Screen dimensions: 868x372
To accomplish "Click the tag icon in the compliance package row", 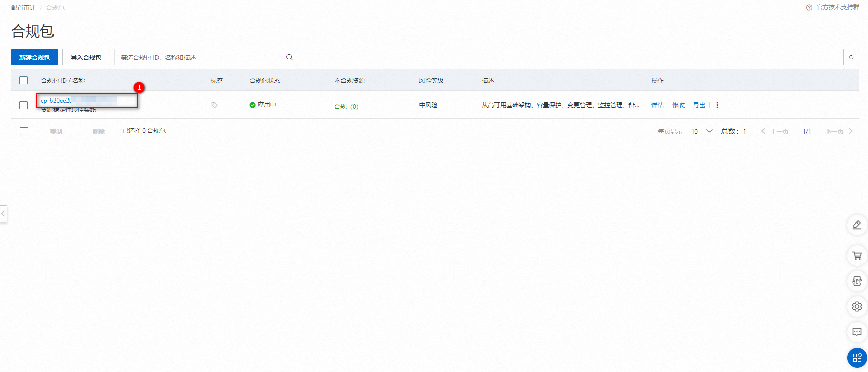I will [x=214, y=105].
